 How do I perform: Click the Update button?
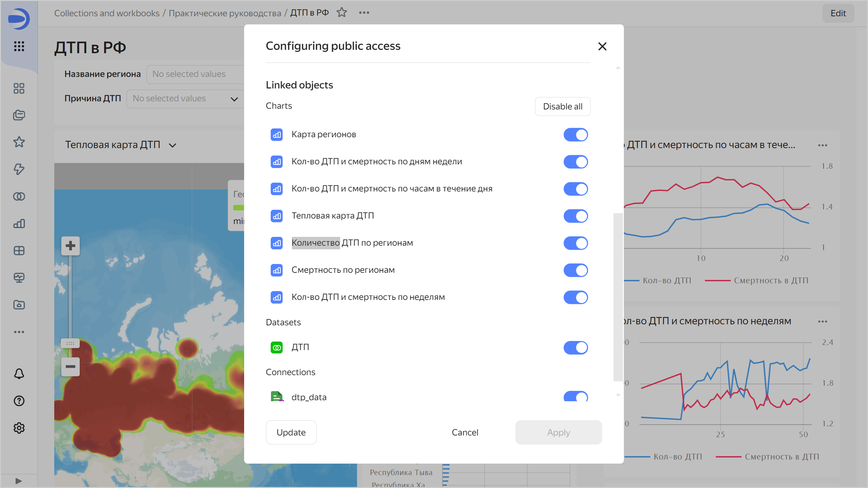[x=291, y=432]
